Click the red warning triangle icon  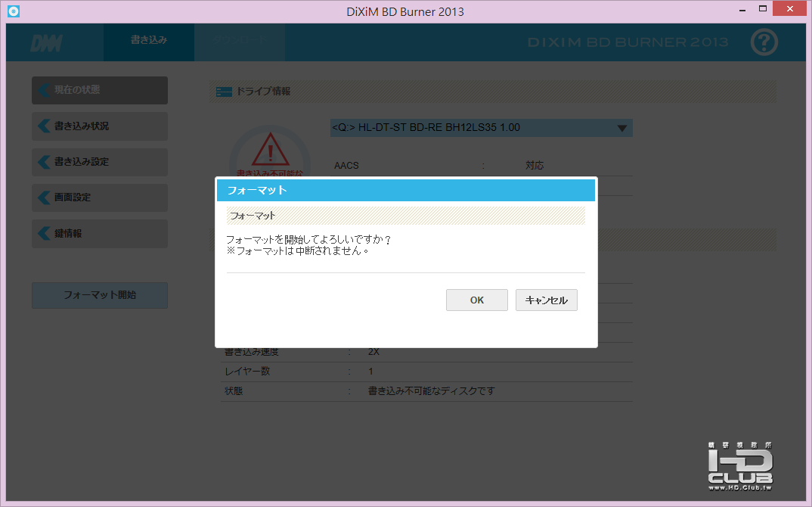271,149
